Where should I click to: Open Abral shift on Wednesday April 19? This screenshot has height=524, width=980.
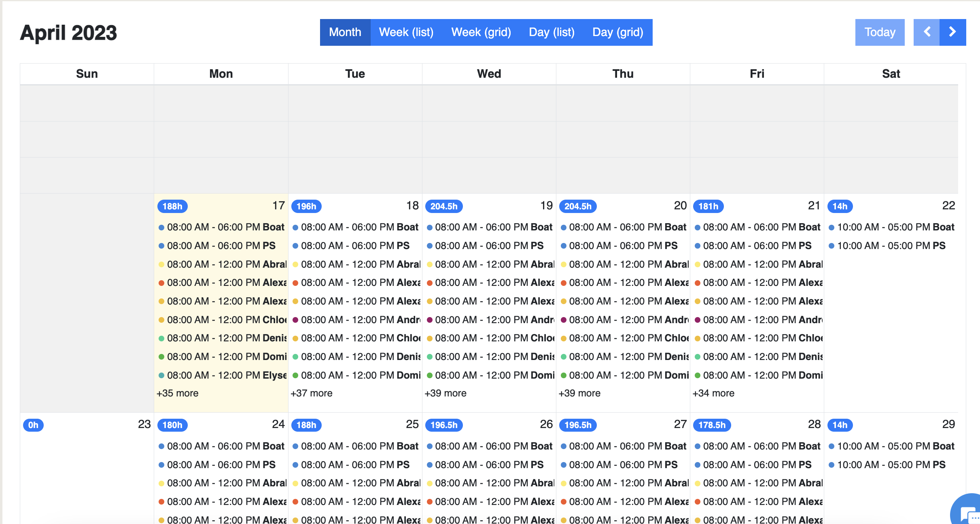pyautogui.click(x=489, y=264)
